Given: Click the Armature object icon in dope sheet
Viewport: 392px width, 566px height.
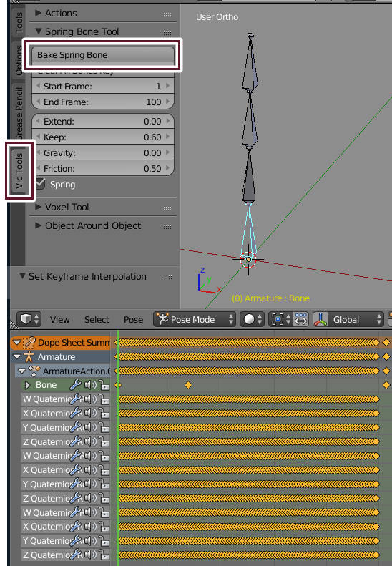Looking at the screenshot, I should click(29, 356).
